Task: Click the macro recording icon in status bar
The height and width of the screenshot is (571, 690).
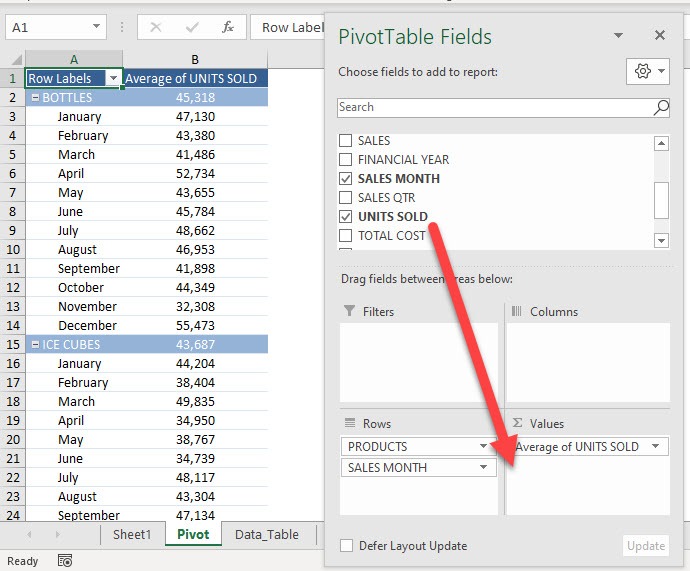Action: [65, 560]
